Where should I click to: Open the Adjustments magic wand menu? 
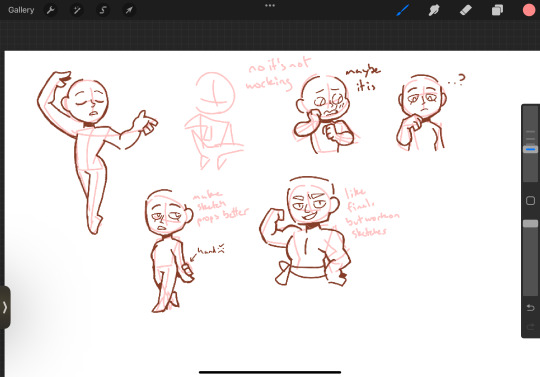coord(76,10)
